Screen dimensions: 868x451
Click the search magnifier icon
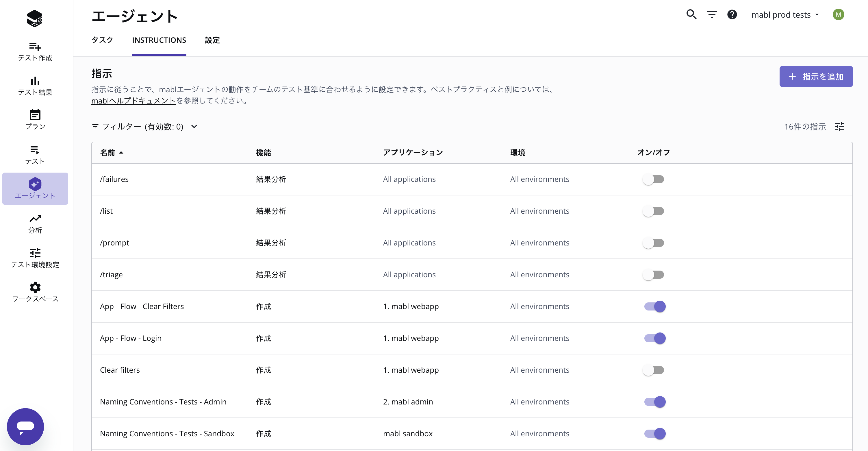pos(691,14)
